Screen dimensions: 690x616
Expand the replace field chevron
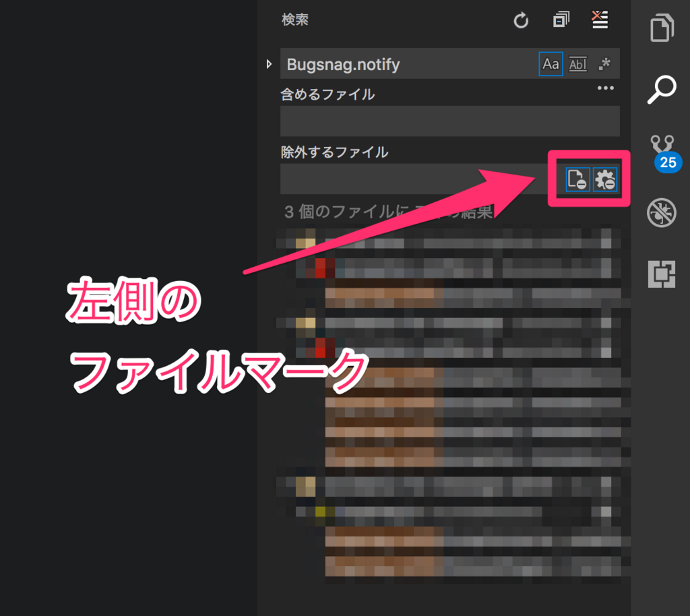coord(270,63)
